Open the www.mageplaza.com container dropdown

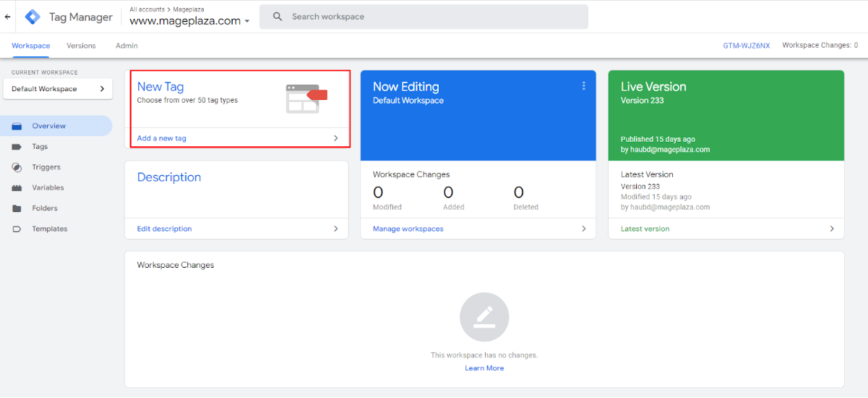tap(189, 21)
